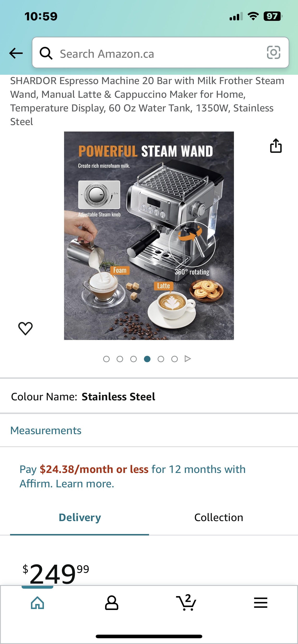Open the camera visual search icon
Image resolution: width=298 pixels, height=644 pixels.
pyautogui.click(x=274, y=53)
